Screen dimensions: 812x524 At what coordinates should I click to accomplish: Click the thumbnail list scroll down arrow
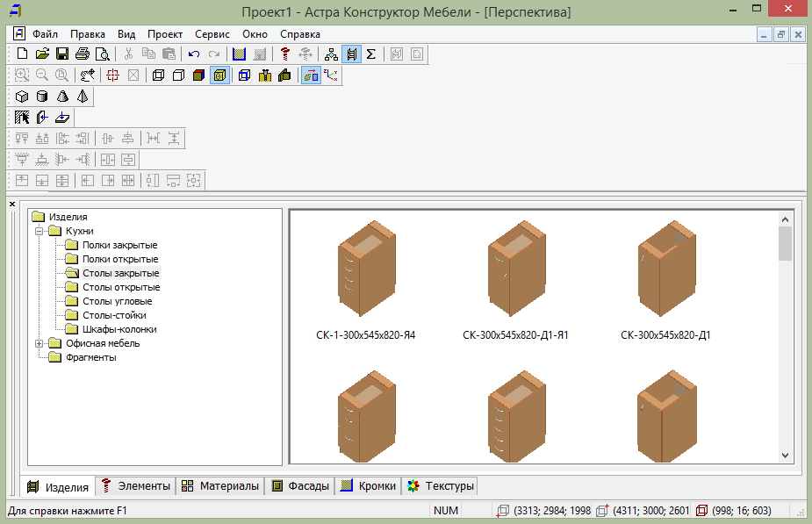click(x=785, y=456)
